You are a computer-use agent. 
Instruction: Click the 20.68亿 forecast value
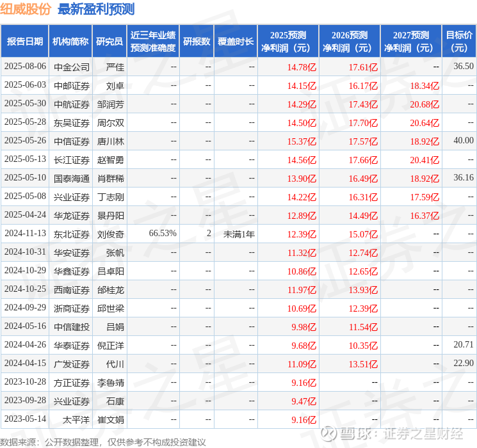[424, 104]
